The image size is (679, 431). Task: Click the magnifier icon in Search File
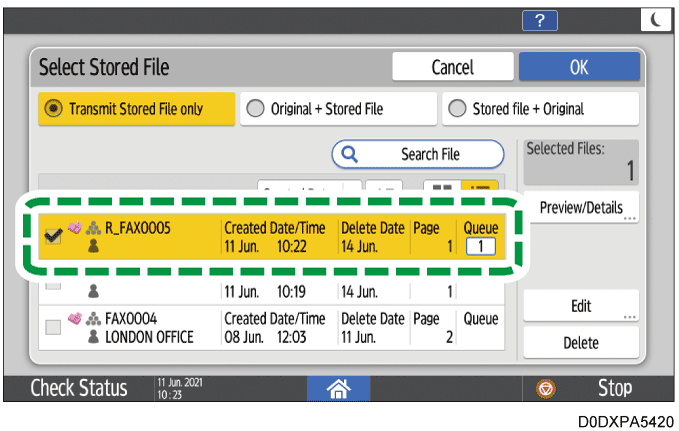coord(351,154)
